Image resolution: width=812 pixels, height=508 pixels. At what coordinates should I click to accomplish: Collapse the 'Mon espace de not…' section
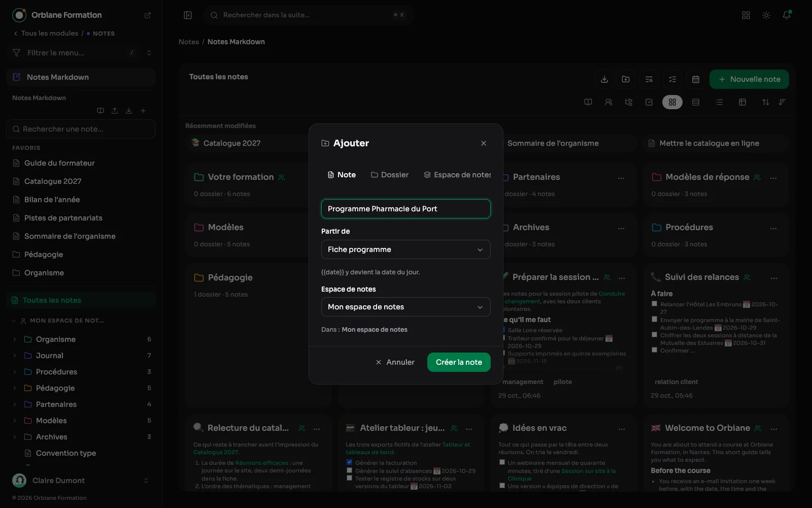coord(14,321)
